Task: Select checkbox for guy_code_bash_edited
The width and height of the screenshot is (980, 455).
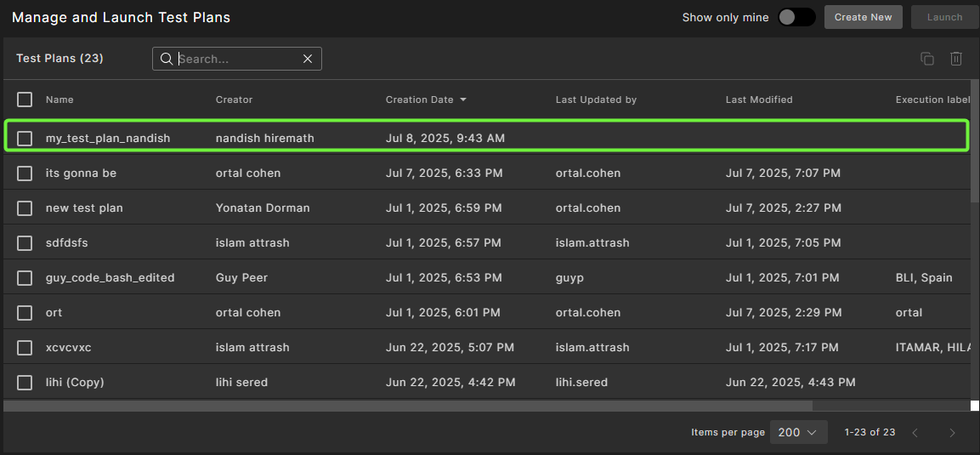Action: 25,277
